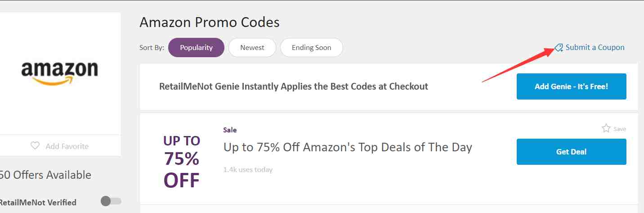Click the Save text beside the star
Image resolution: width=644 pixels, height=213 pixels.
620,129
